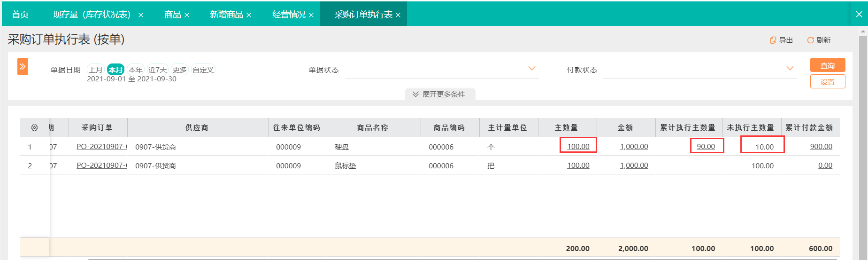Close the 现存量 (库存状况表) tab
The image size is (868, 260).
pos(141,15)
